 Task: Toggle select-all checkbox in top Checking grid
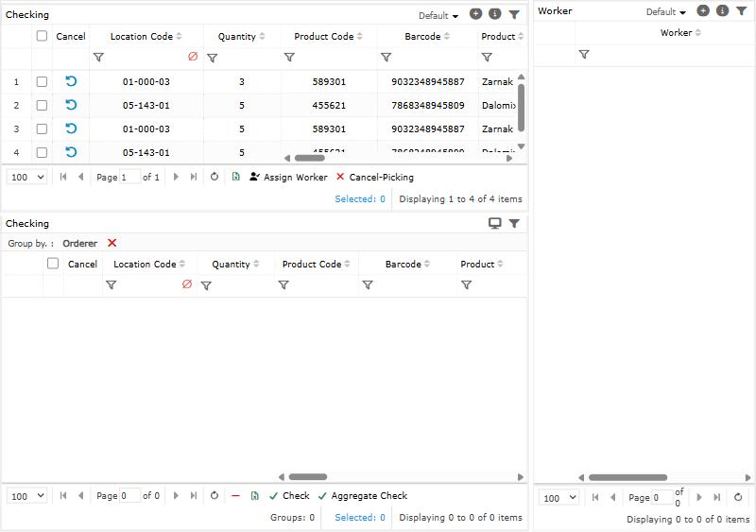point(42,36)
